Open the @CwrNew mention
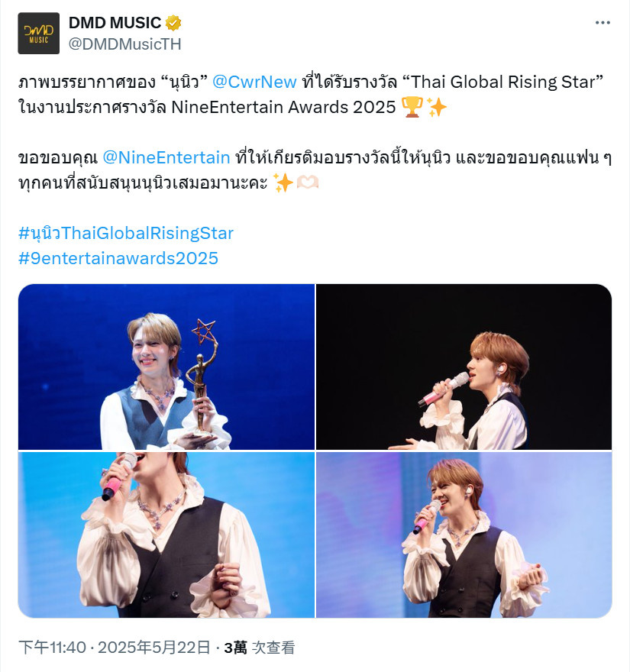630x672 pixels. 254,82
